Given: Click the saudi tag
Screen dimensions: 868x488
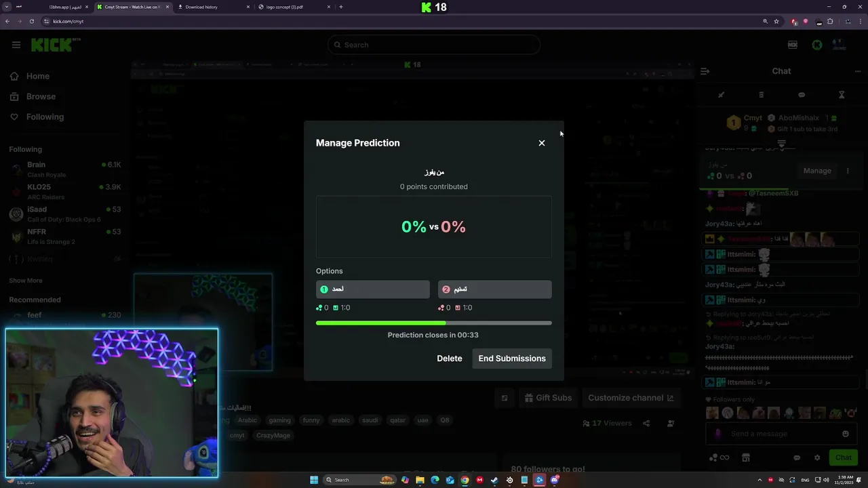Looking at the screenshot, I should tap(370, 420).
